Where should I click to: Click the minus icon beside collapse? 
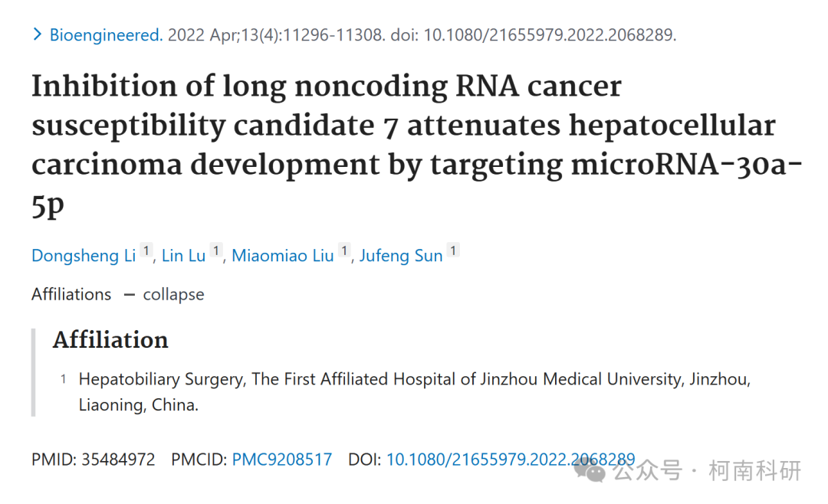coord(130,295)
